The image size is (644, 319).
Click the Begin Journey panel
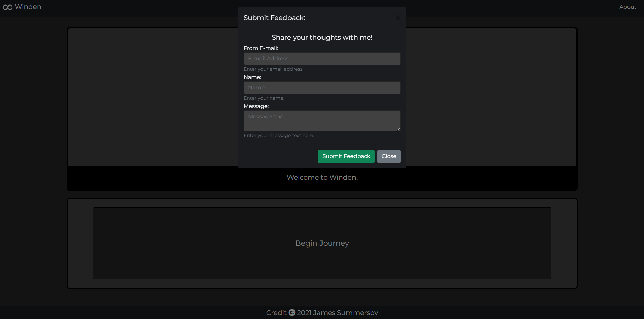[322, 243]
